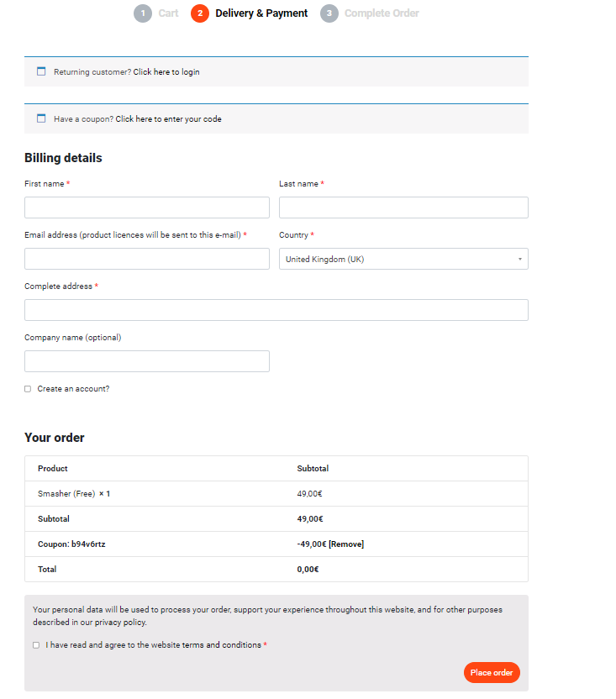
Task: Click the icon beside Returning customer notice
Action: [41, 71]
